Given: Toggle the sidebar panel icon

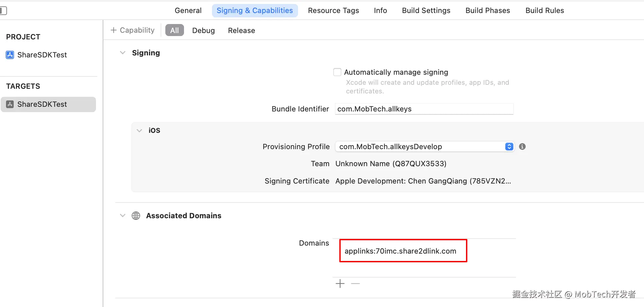Looking at the screenshot, I should [3, 11].
